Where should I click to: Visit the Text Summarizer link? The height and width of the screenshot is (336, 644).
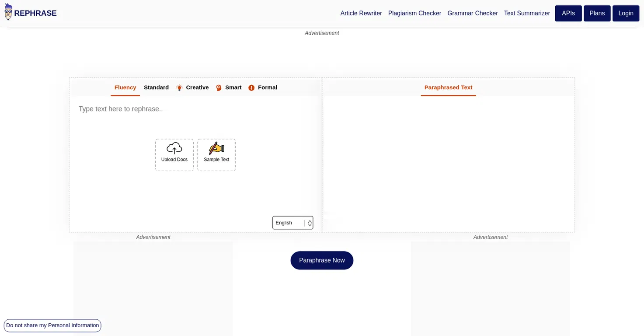click(x=527, y=14)
